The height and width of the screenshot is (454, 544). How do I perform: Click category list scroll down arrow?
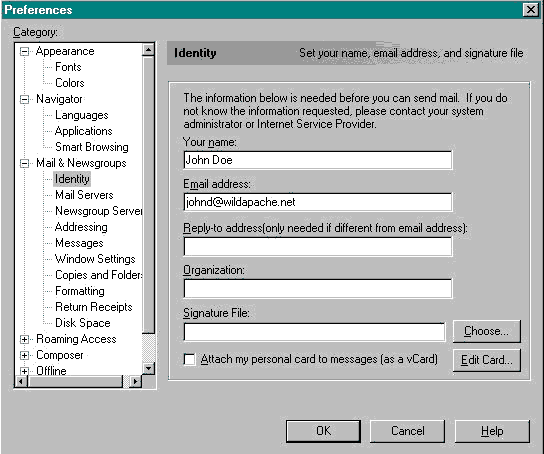[x=148, y=368]
